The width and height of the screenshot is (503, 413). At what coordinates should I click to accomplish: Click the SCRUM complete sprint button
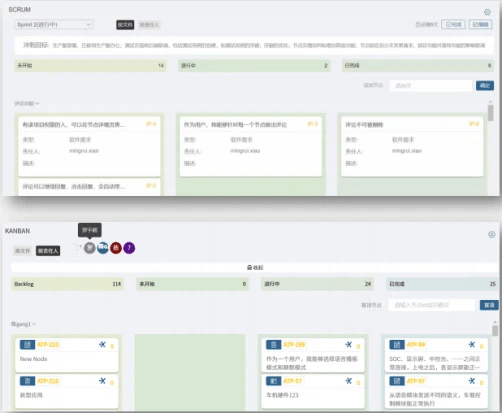[x=453, y=25]
